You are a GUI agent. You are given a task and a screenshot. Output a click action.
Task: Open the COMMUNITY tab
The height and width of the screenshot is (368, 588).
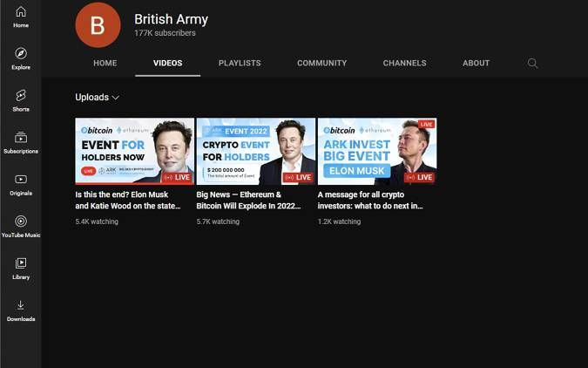321,64
